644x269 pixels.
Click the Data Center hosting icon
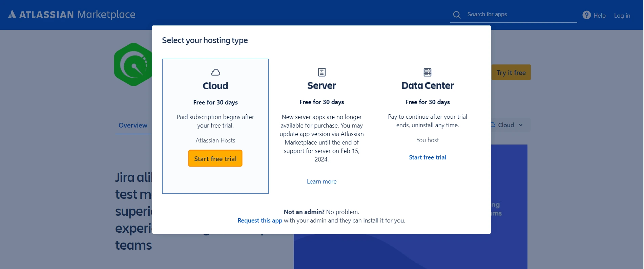(x=428, y=72)
